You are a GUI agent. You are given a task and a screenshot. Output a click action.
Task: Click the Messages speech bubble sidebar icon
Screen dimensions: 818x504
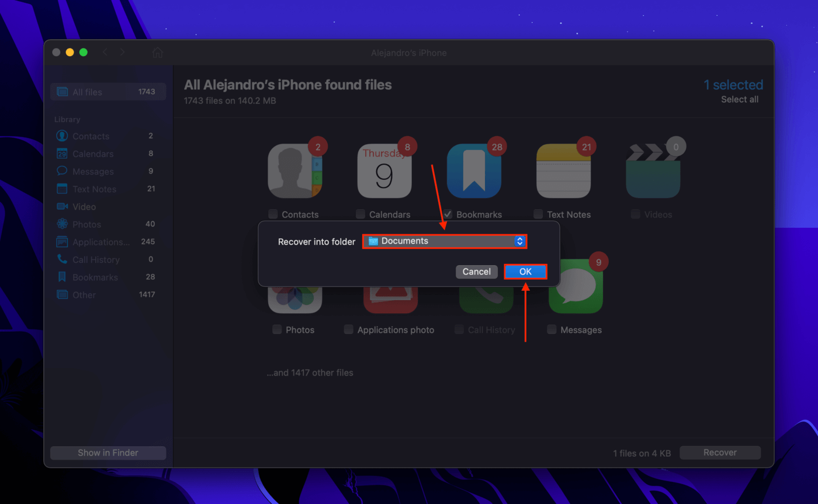62,171
